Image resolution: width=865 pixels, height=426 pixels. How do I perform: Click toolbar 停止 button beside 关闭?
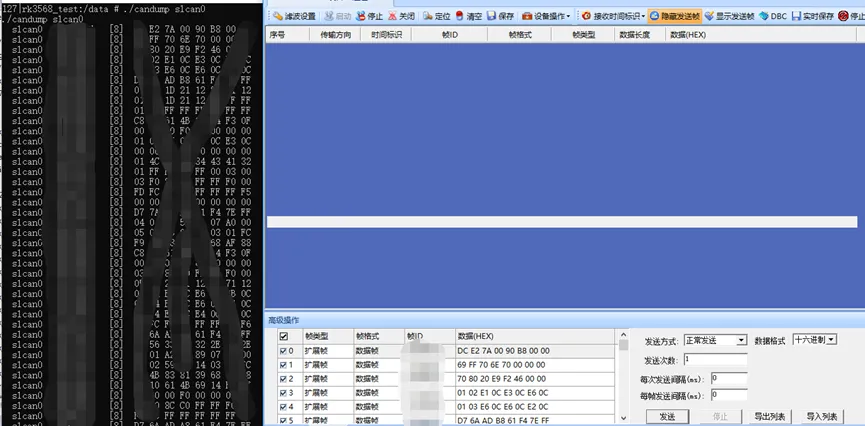pos(369,16)
